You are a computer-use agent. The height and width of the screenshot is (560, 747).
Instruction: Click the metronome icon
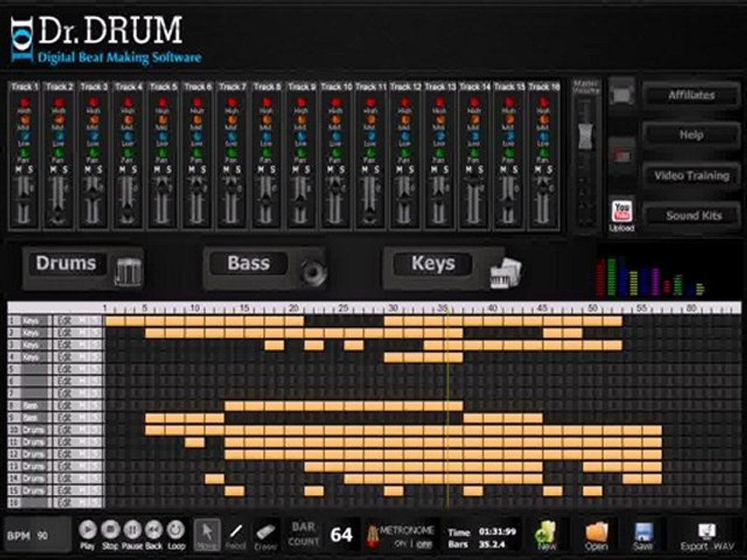[x=372, y=536]
